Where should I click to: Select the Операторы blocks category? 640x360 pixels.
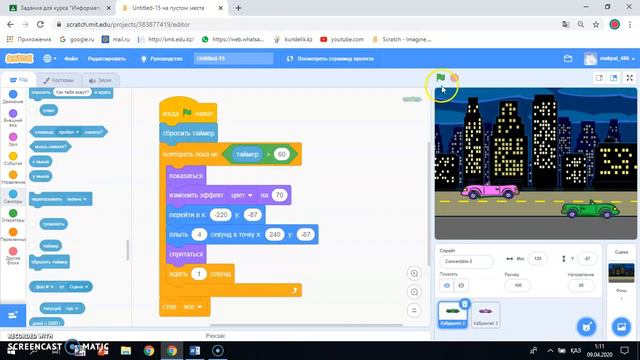pos(13,216)
